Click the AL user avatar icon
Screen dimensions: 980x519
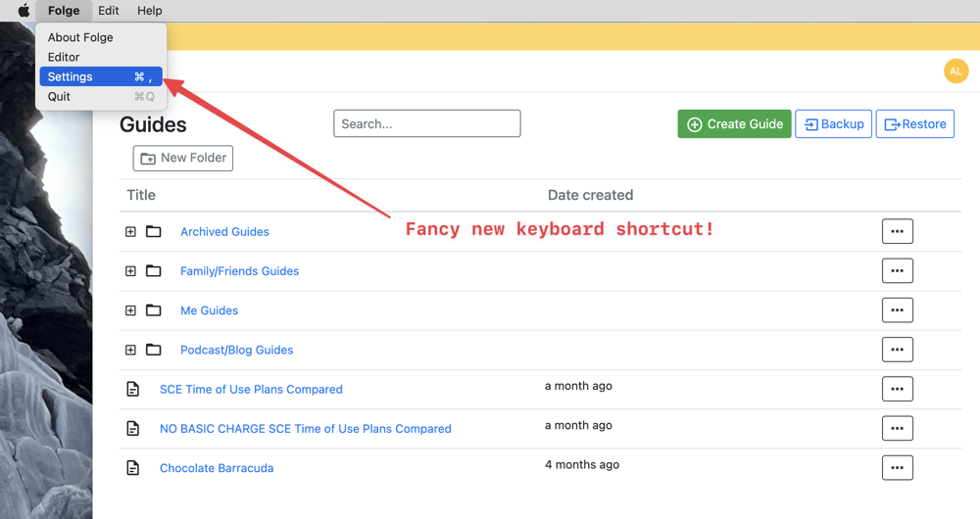955,71
